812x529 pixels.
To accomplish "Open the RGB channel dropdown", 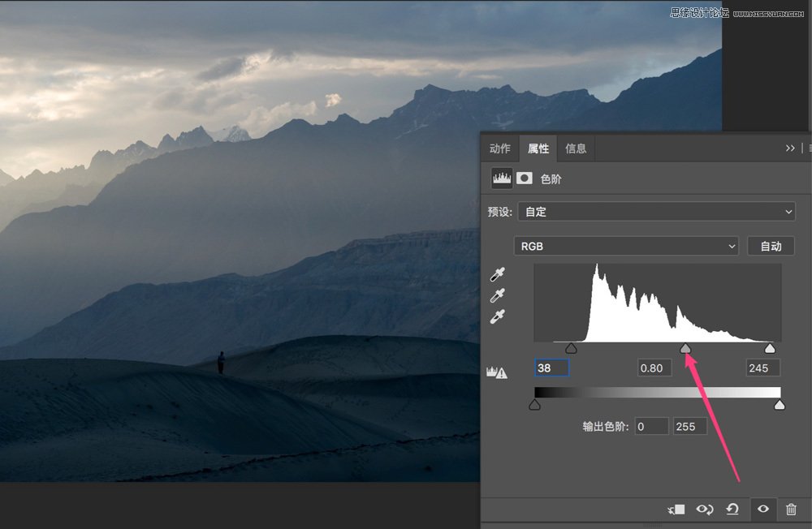I will (625, 246).
